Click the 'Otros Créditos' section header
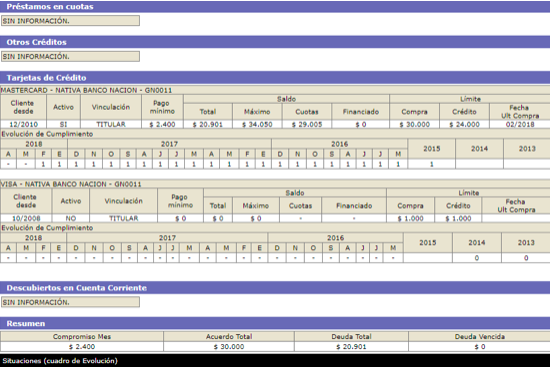 click(275, 42)
